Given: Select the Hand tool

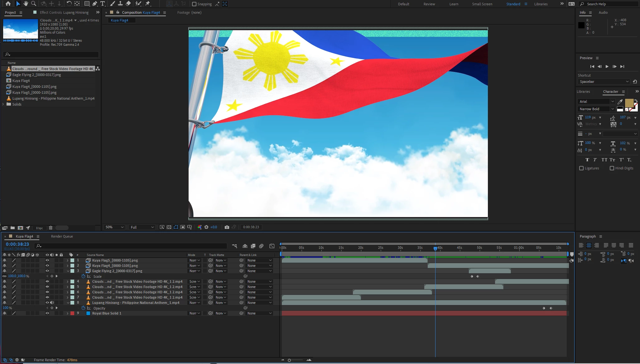Looking at the screenshot, I should point(26,4).
